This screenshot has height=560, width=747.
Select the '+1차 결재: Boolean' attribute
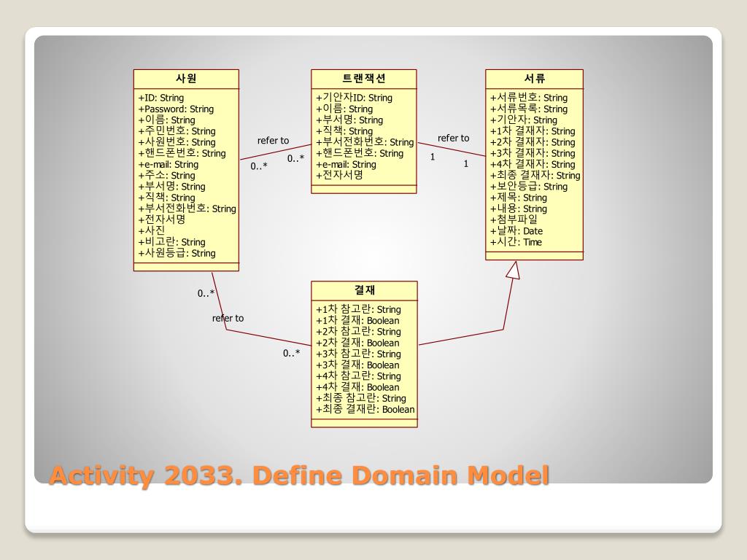pyautogui.click(x=357, y=321)
